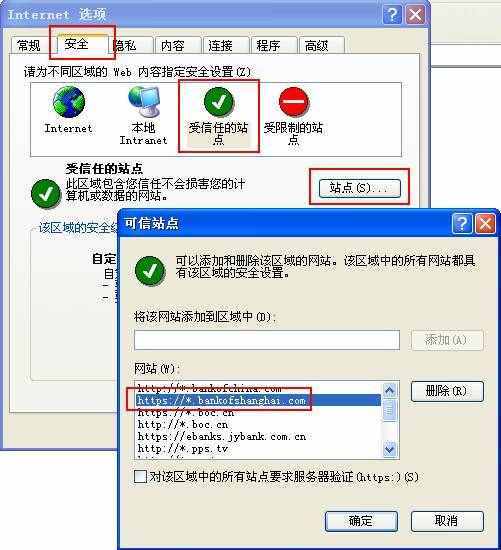
Task: Click help icon in Internet 选项 title bar
Action: coord(392,15)
